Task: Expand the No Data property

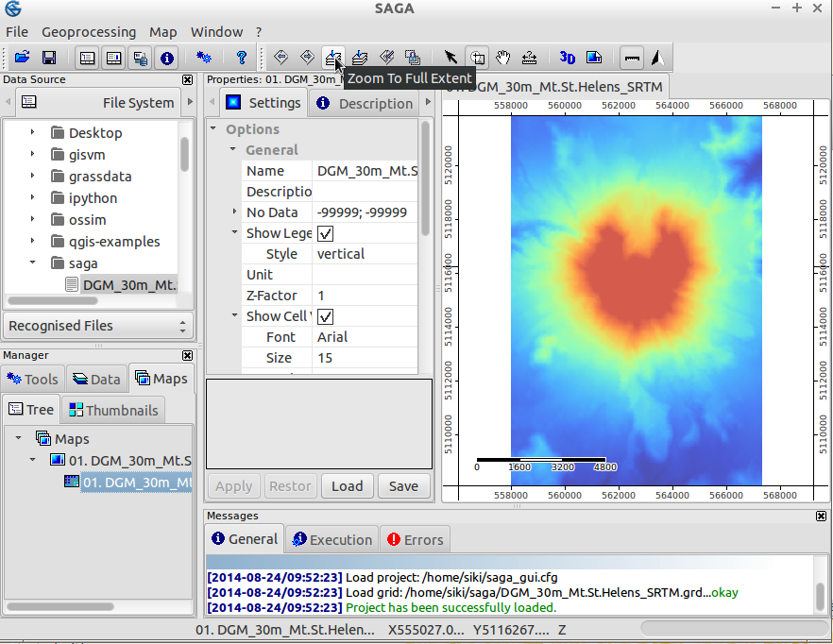Action: click(x=234, y=212)
